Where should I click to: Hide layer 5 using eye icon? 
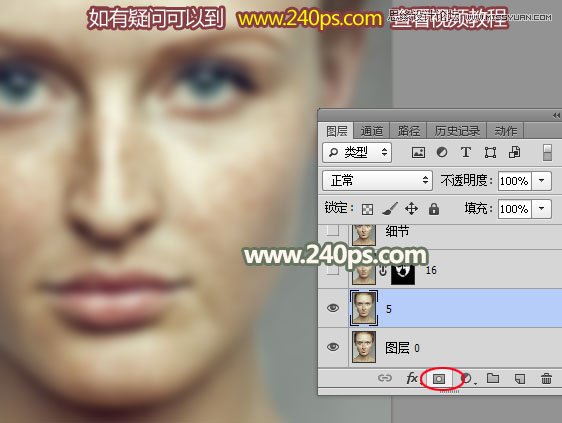point(333,308)
